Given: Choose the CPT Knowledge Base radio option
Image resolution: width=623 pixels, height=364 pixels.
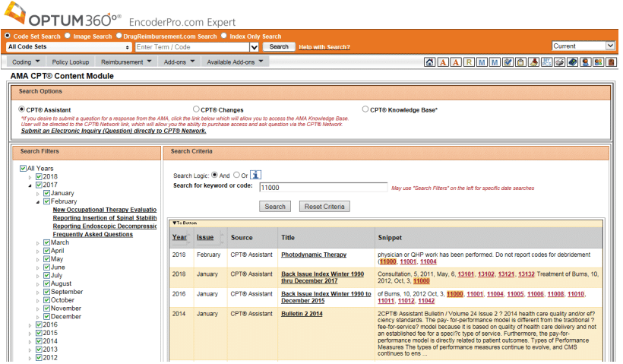Looking at the screenshot, I should (x=365, y=109).
